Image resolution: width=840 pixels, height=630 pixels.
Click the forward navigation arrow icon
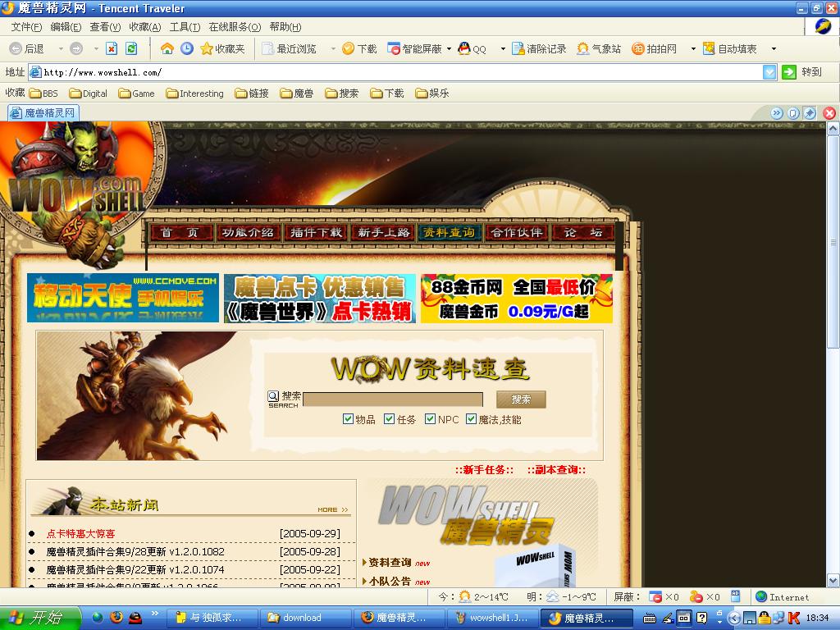coord(76,48)
